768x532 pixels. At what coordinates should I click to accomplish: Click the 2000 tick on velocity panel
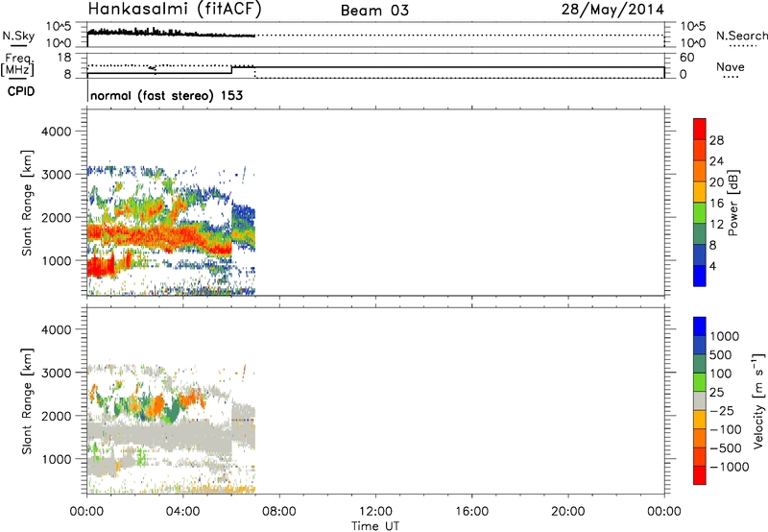click(56, 416)
